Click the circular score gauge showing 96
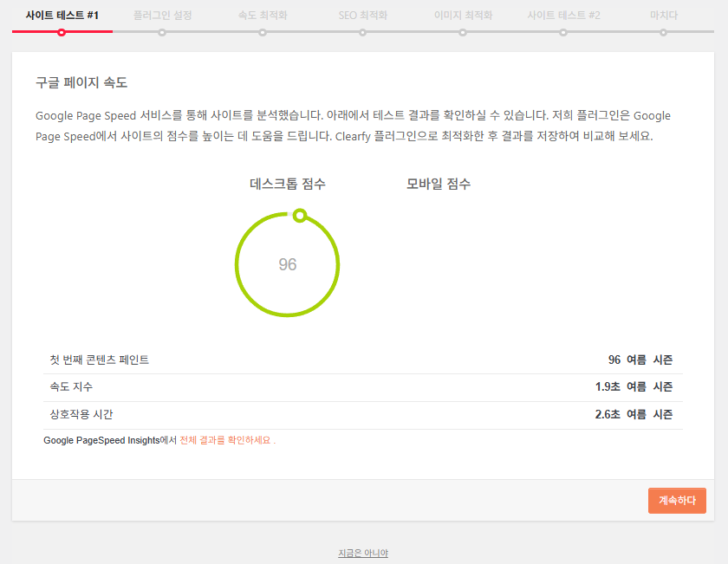The image size is (728, 564). point(287,264)
